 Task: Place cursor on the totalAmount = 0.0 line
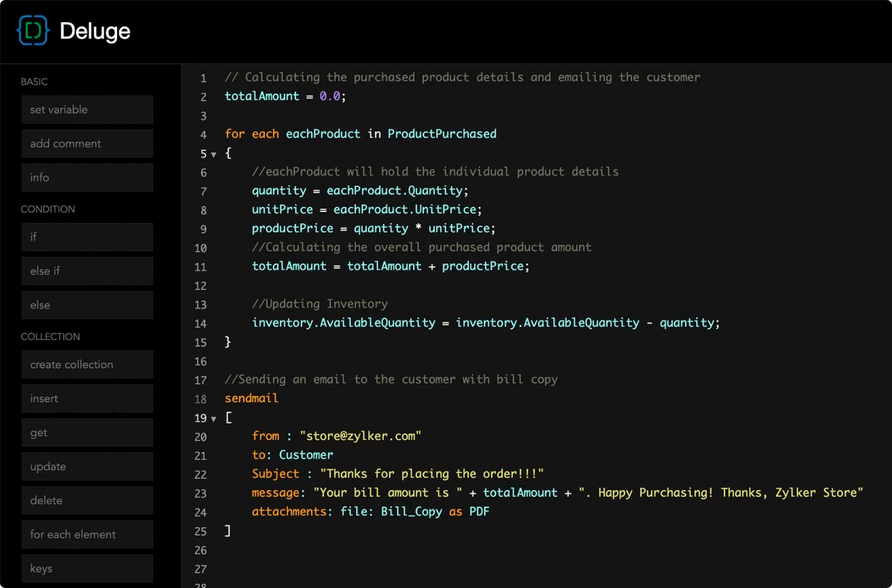[285, 96]
